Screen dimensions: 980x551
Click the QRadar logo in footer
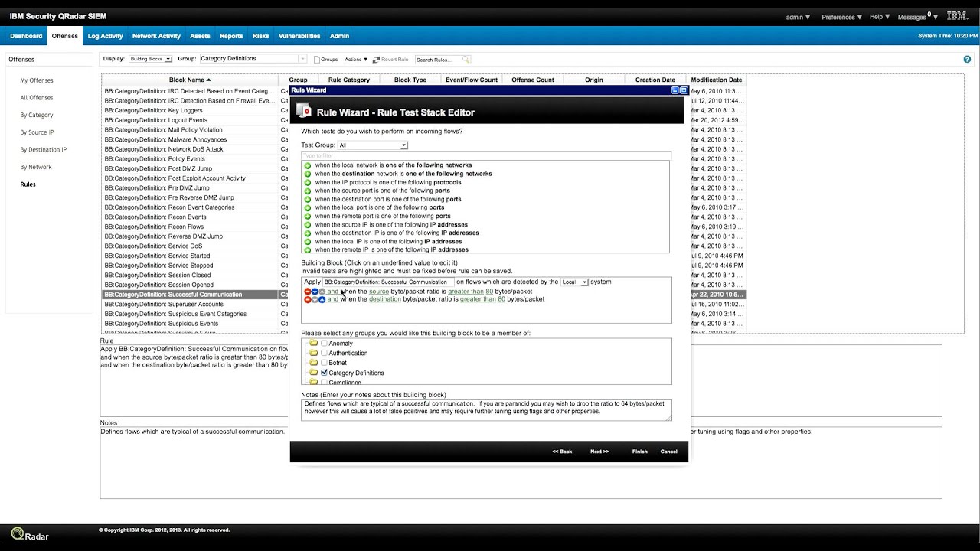pos(30,535)
